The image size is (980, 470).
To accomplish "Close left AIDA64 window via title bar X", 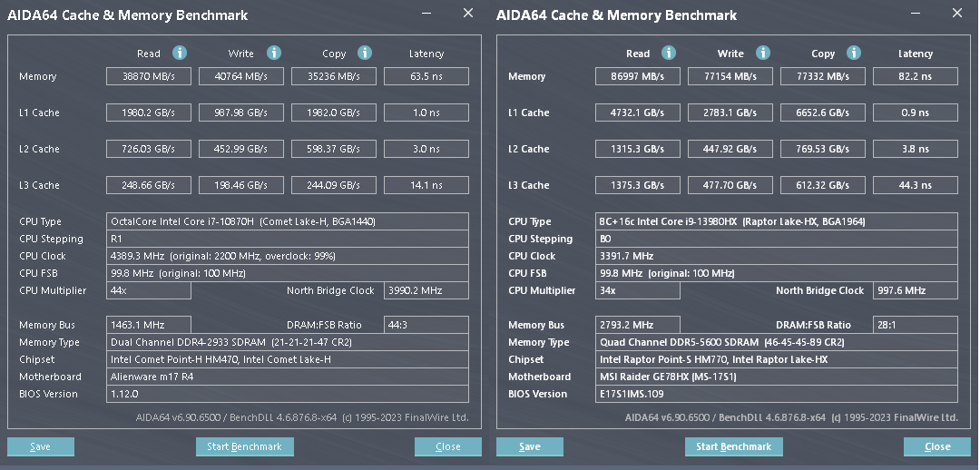I will click(468, 14).
